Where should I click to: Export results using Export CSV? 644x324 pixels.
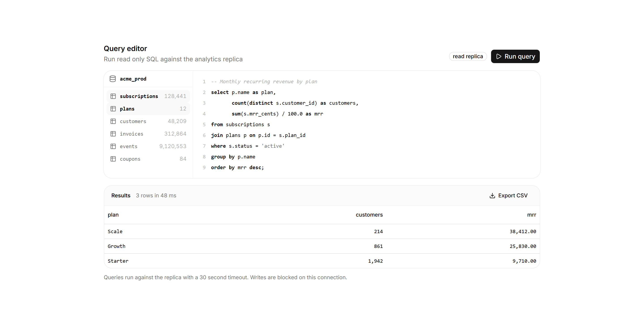[508, 196]
